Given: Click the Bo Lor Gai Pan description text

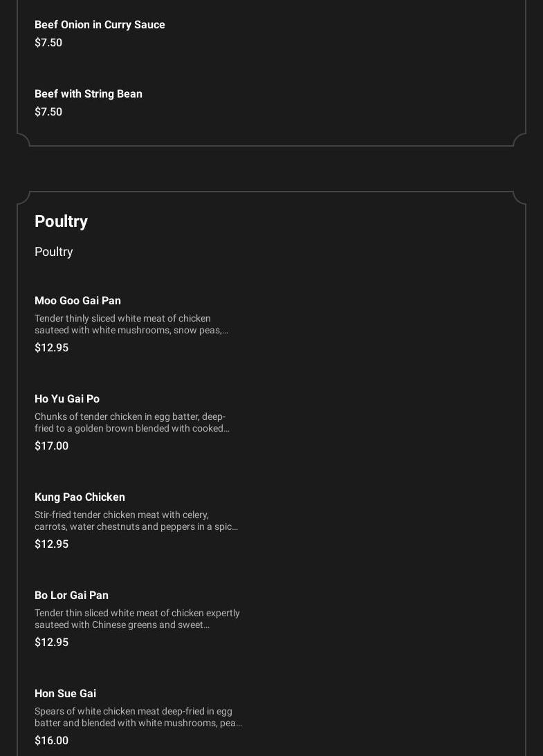Looking at the screenshot, I should tap(137, 619).
